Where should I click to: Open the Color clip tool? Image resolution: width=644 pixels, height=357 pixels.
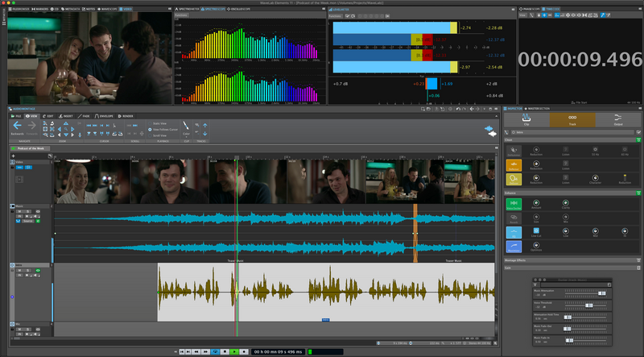point(186,127)
